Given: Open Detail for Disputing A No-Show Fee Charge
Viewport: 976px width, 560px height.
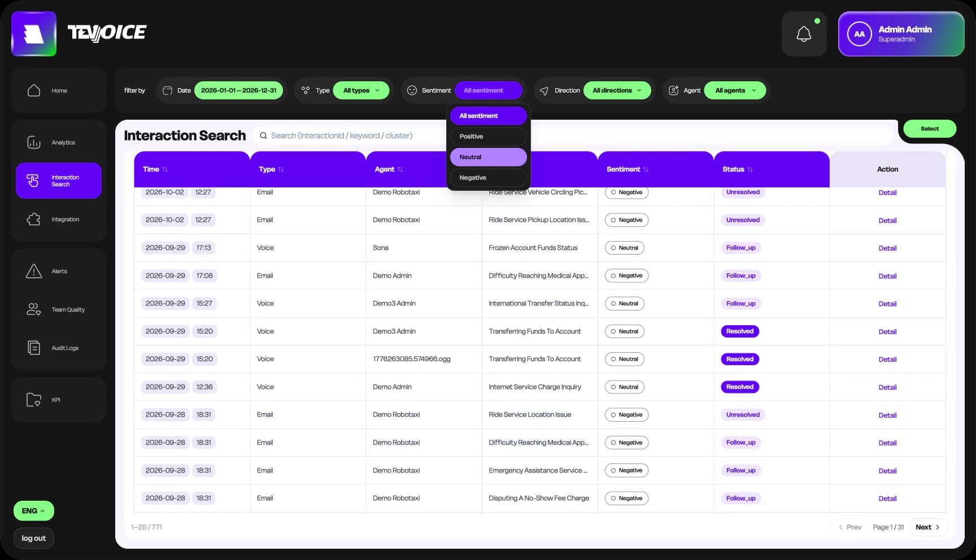Looking at the screenshot, I should pyautogui.click(x=887, y=498).
